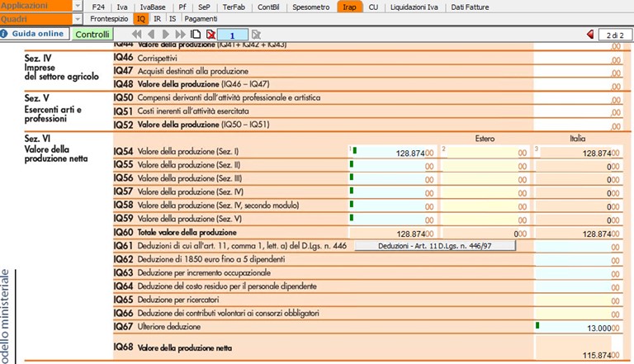Click green marker in IQ67 Ulteriore deduzione field
634x364 pixels.
(x=537, y=325)
